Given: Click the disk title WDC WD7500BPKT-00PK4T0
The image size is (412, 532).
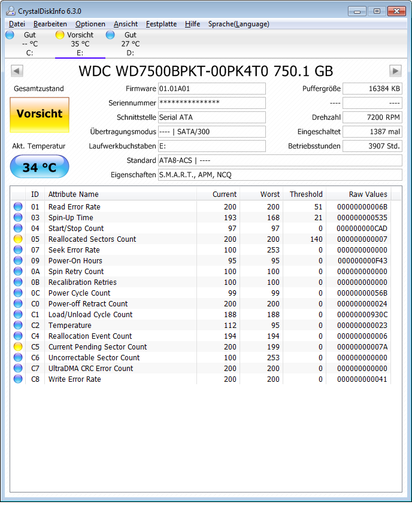Looking at the screenshot, I should click(x=206, y=71).
